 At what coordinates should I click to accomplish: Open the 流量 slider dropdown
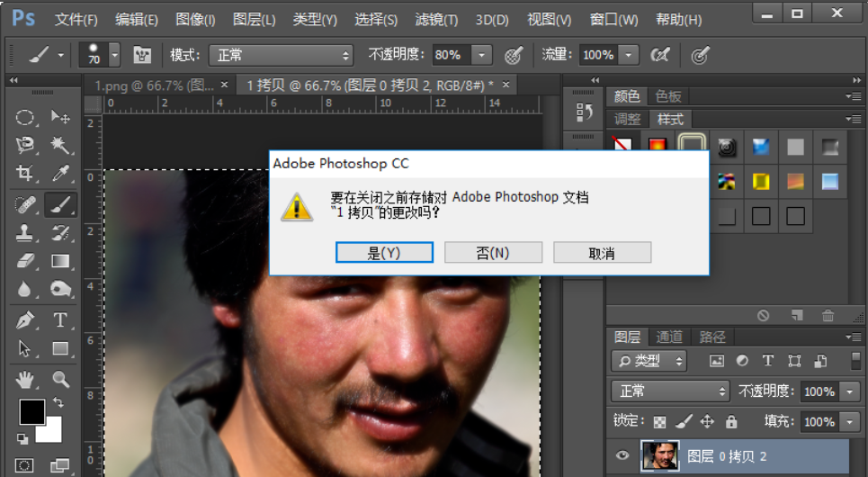[629, 55]
